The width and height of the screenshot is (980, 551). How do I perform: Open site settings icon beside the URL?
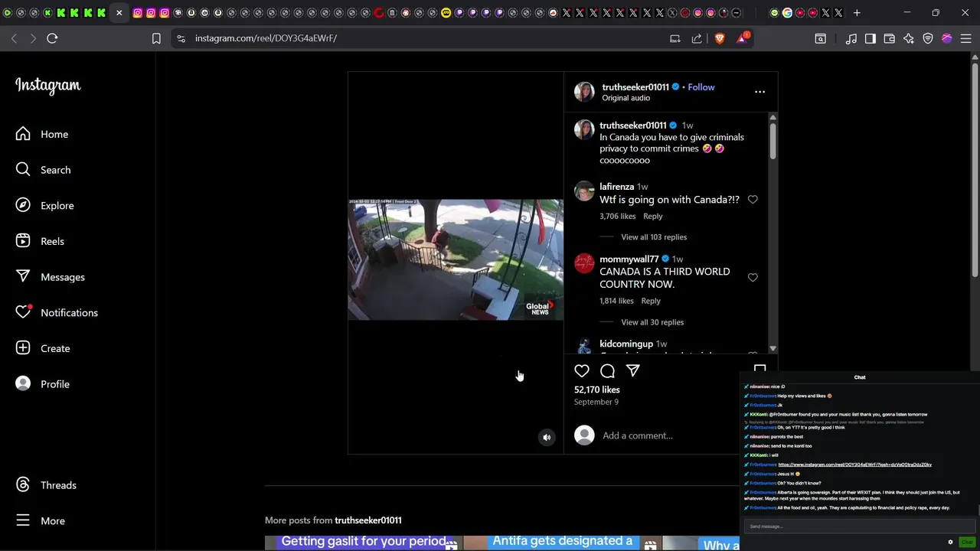tap(181, 38)
